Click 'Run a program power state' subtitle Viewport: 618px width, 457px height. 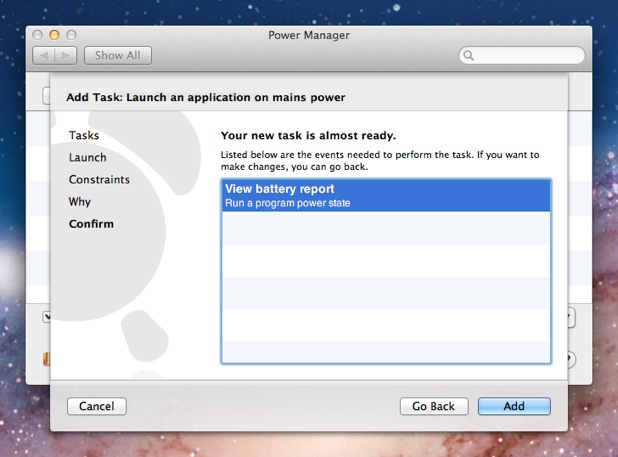[x=288, y=203]
